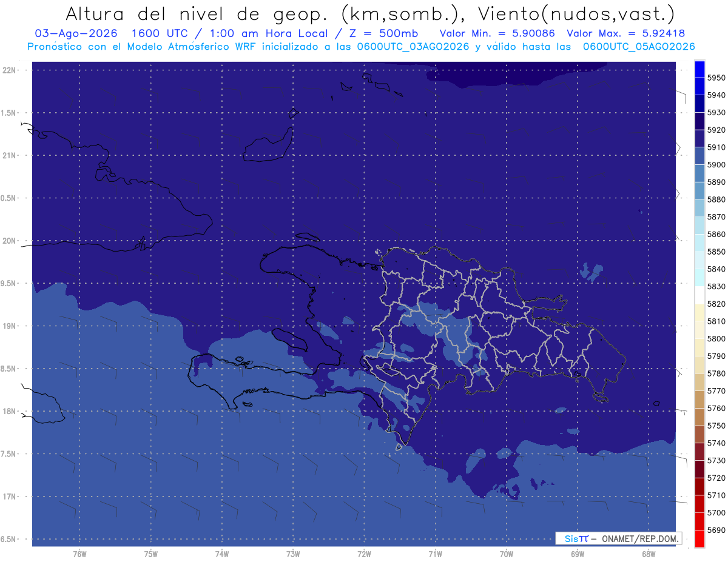Pick the legend swatch between 5750 and 5760
728x562 pixels.
pos(699,417)
